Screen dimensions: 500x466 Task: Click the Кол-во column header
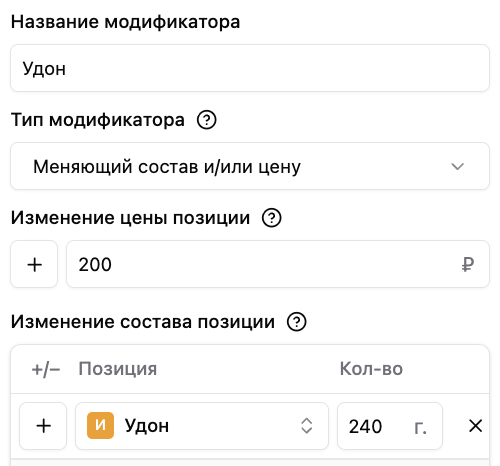pyautogui.click(x=371, y=369)
